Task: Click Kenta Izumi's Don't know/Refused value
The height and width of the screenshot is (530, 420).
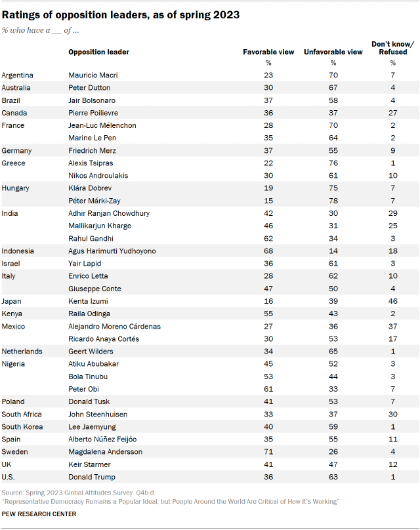Action: (x=392, y=301)
